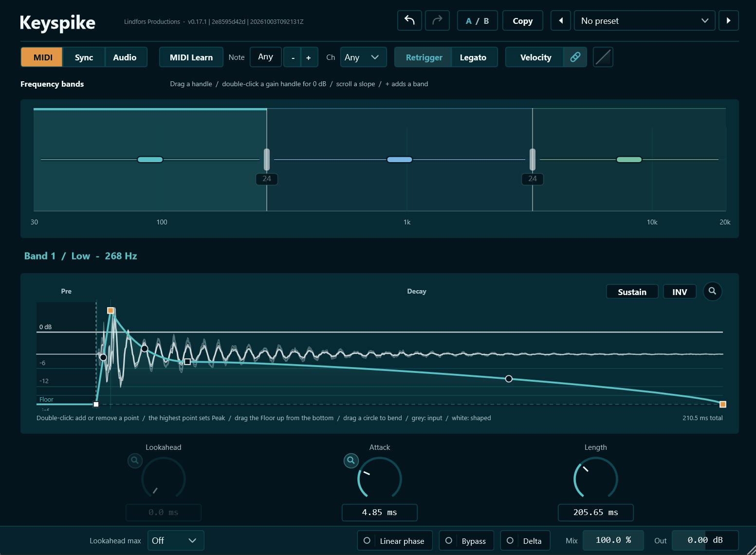Select the Audio trigger tab
The image size is (756, 555).
point(126,57)
